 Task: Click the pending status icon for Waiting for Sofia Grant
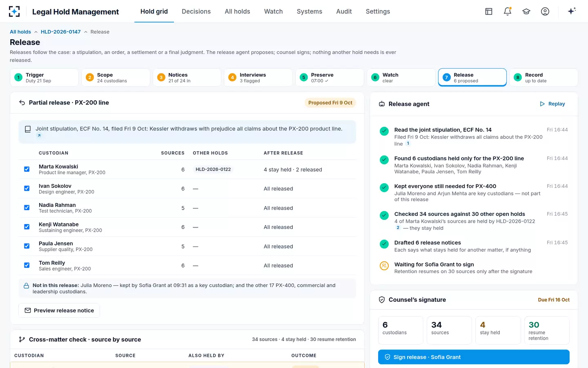(x=384, y=265)
